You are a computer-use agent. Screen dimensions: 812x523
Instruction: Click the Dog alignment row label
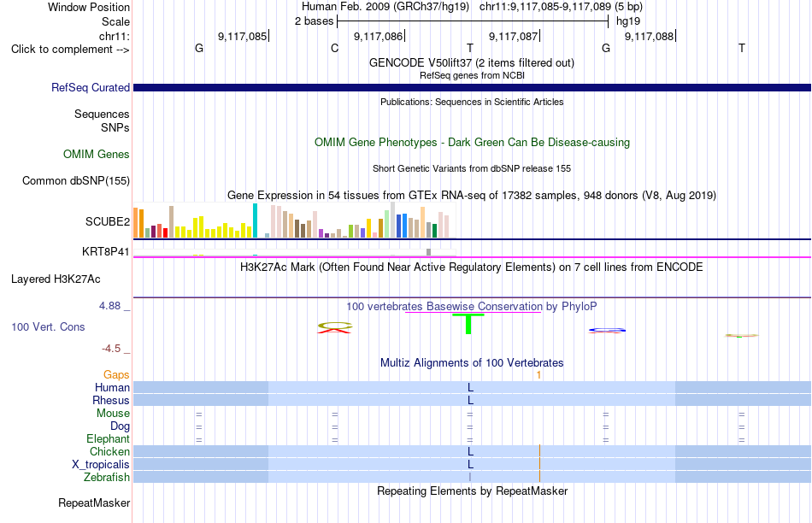[x=120, y=426]
